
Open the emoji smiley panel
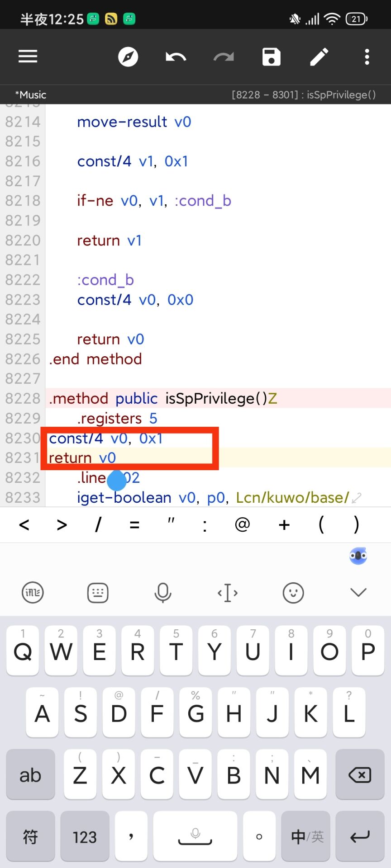[293, 592]
